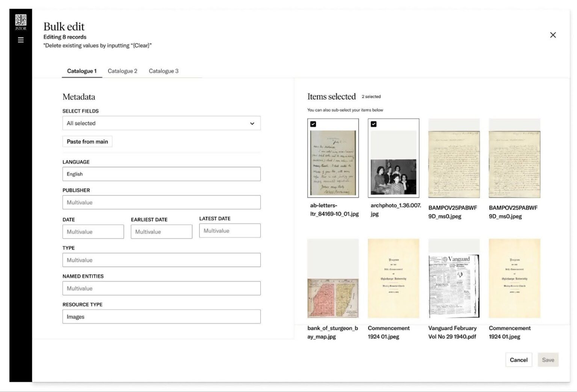Click the Paste from main button

click(x=87, y=142)
